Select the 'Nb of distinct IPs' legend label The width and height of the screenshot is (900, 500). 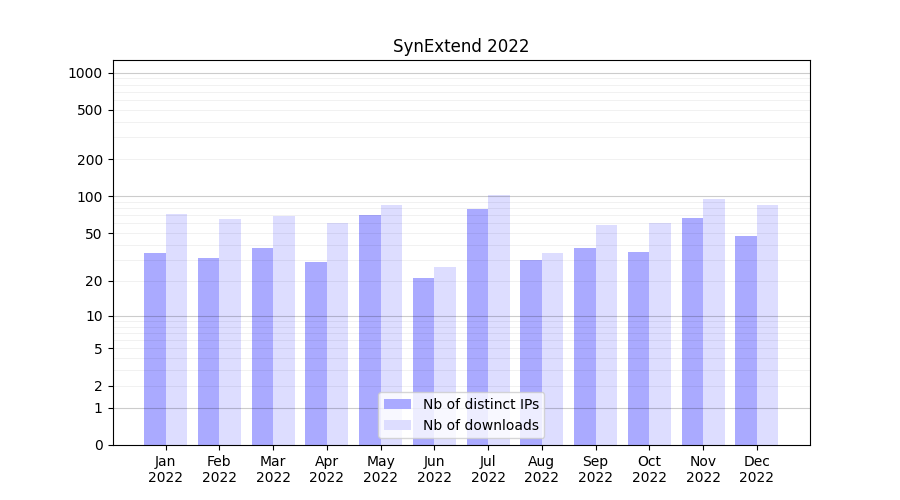pos(480,404)
